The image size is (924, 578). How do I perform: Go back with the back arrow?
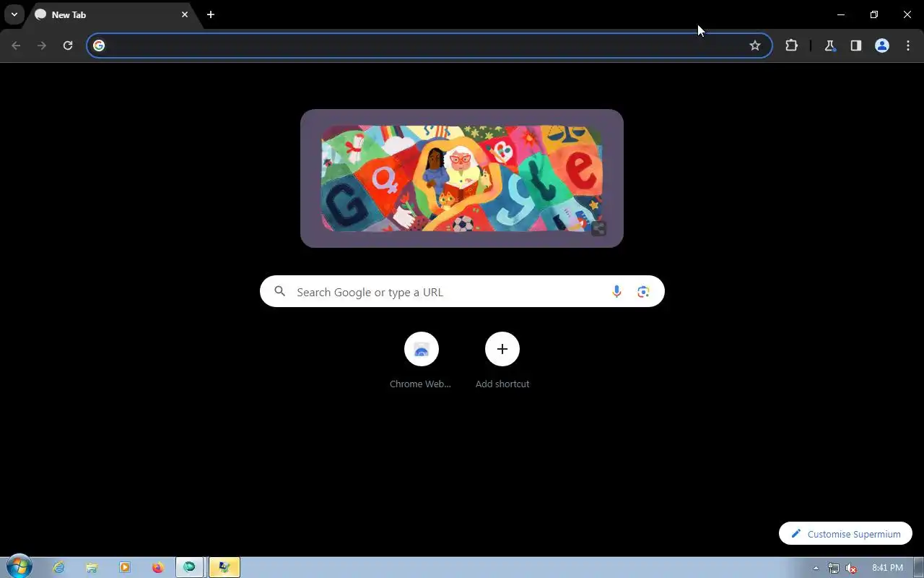(16, 46)
